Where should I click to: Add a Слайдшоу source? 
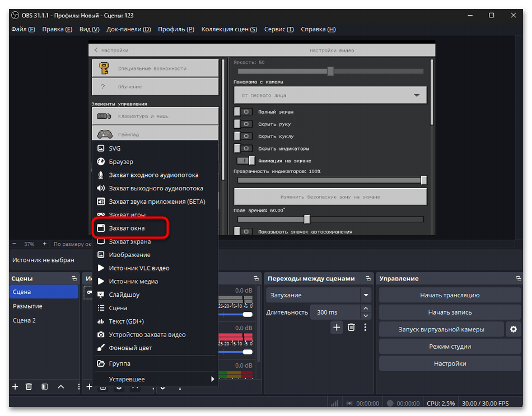pos(155,295)
